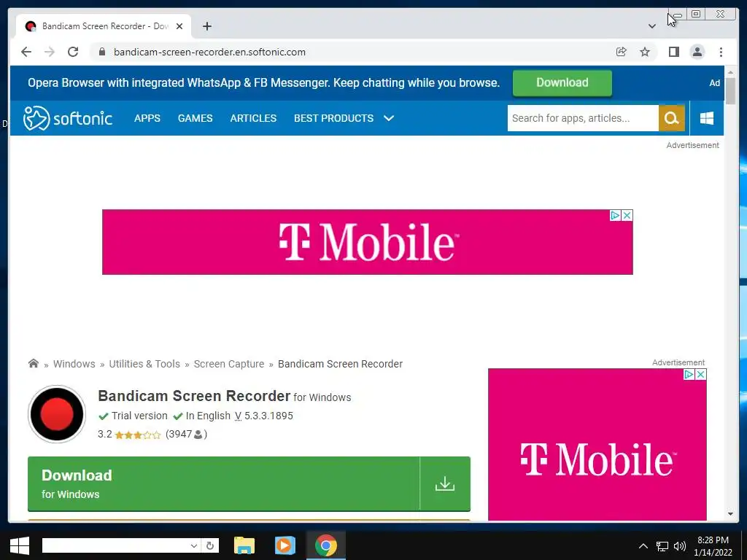The image size is (747, 560).
Task: Click the share page icon in address bar
Action: point(622,52)
